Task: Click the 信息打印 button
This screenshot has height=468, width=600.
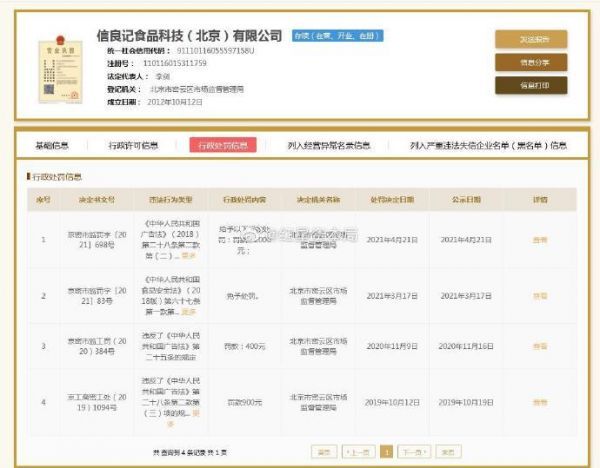Action: pyautogui.click(x=531, y=85)
